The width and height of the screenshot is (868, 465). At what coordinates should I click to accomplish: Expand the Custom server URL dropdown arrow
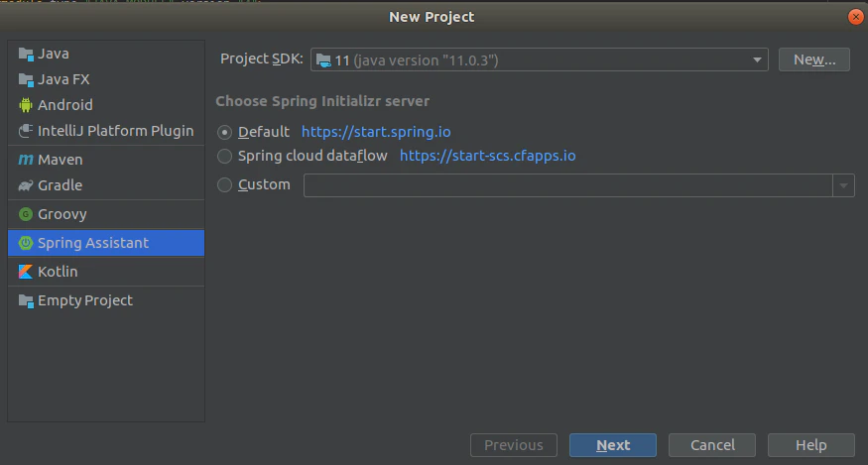pos(843,185)
